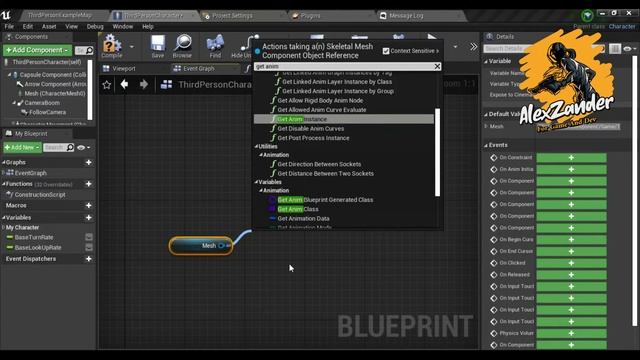The height and width of the screenshot is (360, 640).
Task: Add the On Released event
Action: coord(571,275)
